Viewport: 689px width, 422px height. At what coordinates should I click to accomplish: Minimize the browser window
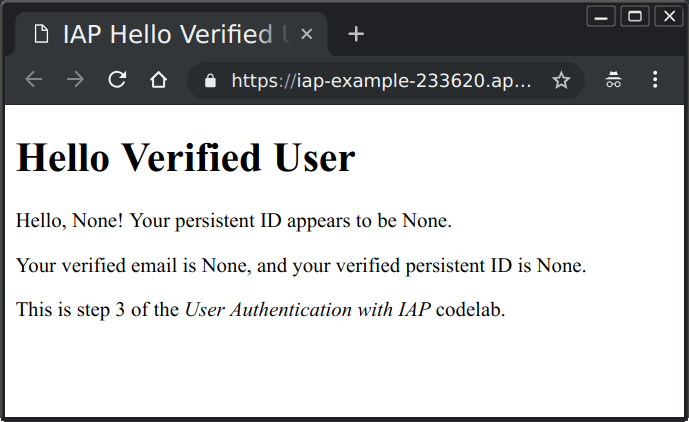[602, 16]
